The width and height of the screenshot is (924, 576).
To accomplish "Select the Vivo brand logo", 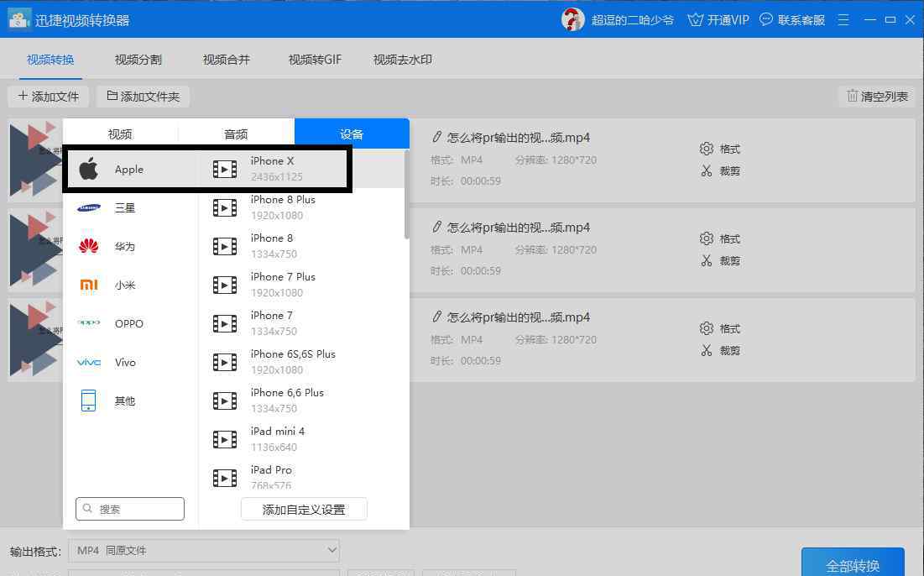I will tap(89, 362).
